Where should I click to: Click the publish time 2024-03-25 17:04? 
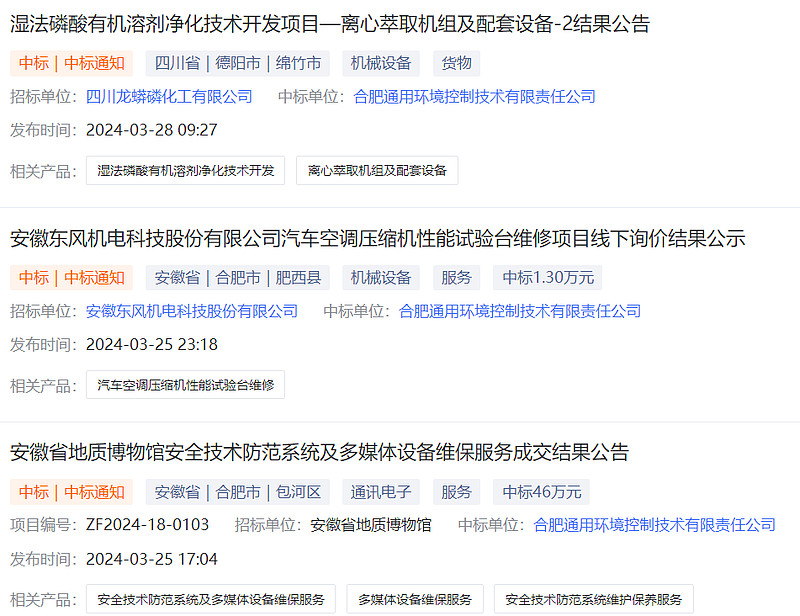pos(152,559)
